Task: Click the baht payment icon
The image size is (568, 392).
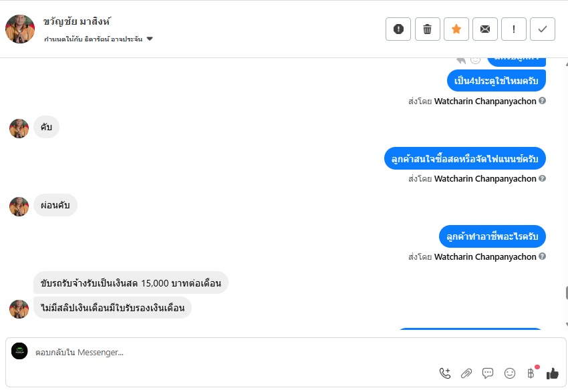Action: coord(531,373)
